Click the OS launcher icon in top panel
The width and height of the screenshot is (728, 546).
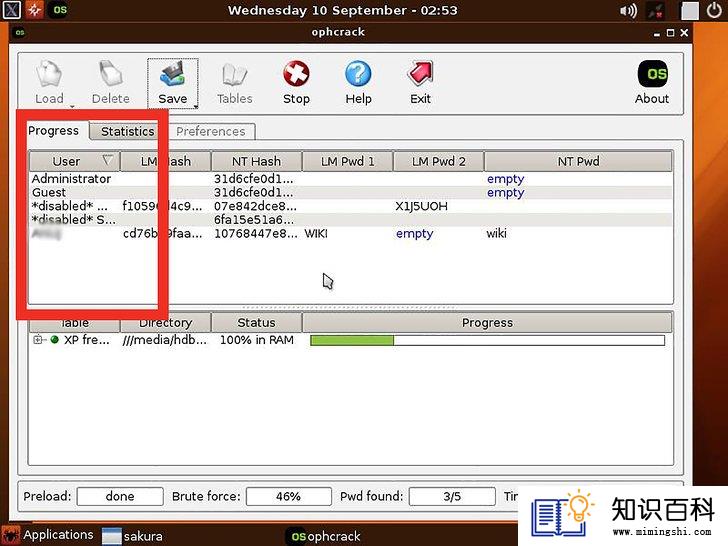coord(59,10)
